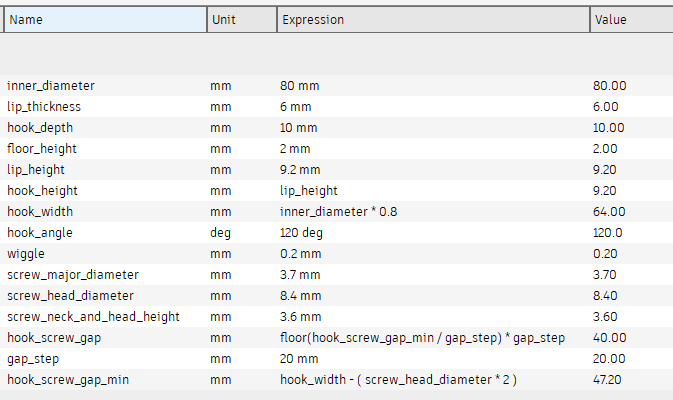Select the wiggle parameter name
673x400 pixels.
(x=26, y=254)
